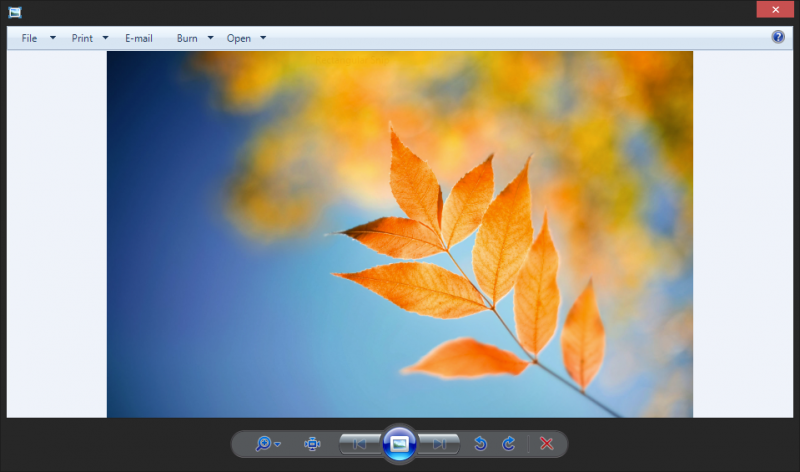Delete the photo with red X icon

coord(546,443)
